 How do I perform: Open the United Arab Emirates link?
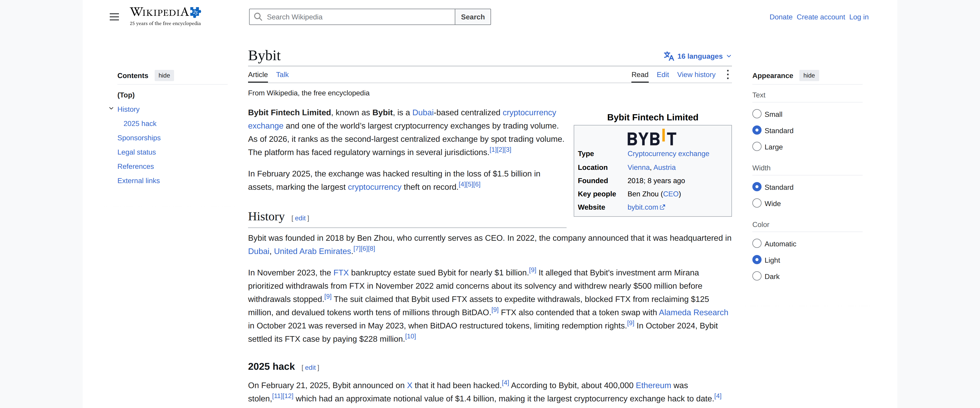(312, 251)
